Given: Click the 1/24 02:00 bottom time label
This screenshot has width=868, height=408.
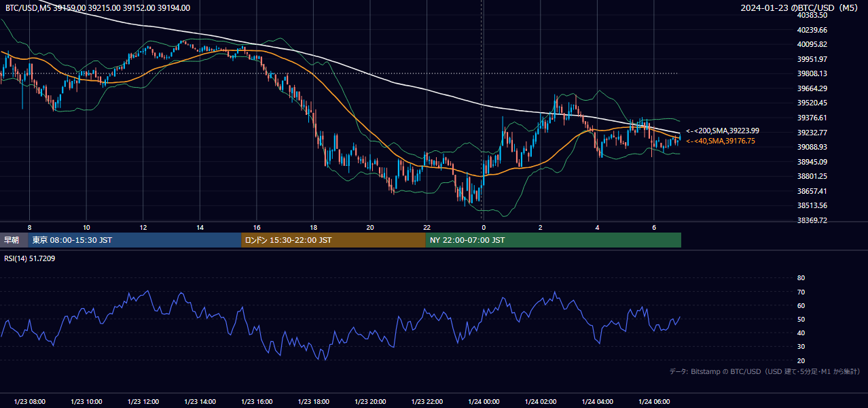Looking at the screenshot, I should click(x=541, y=402).
